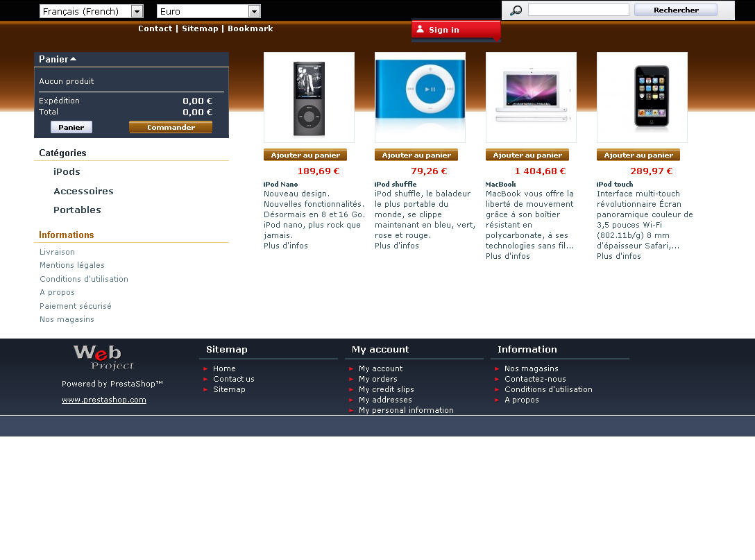Click the Sign in button
The width and height of the screenshot is (755, 560).
(x=456, y=30)
